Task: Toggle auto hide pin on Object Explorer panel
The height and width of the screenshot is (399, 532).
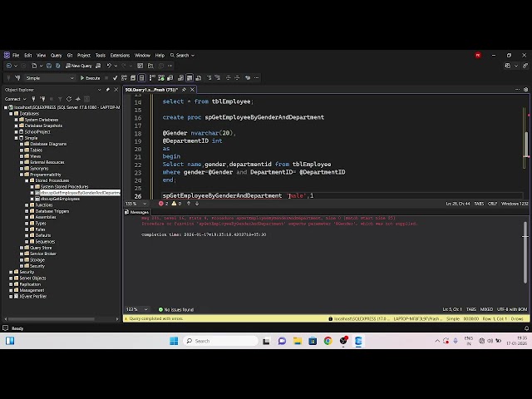Action: point(107,90)
